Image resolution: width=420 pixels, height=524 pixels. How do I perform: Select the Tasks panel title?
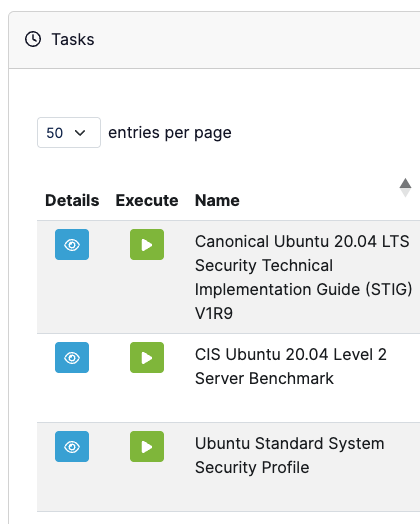click(73, 39)
